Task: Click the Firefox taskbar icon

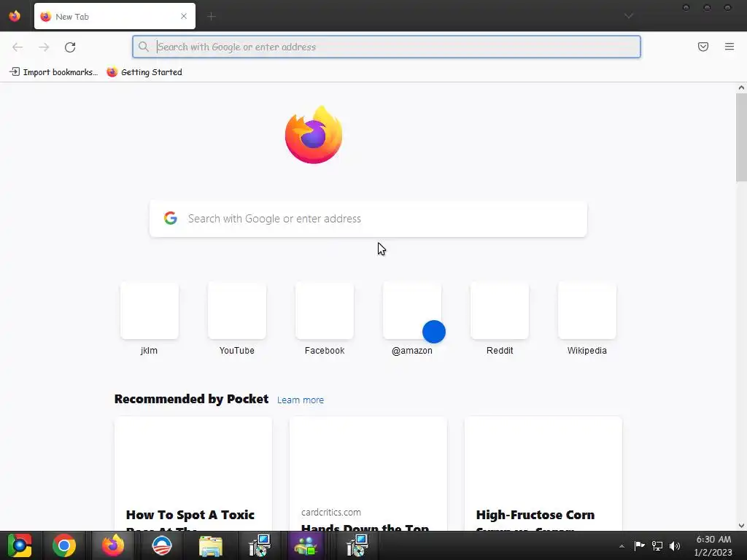Action: (x=113, y=545)
